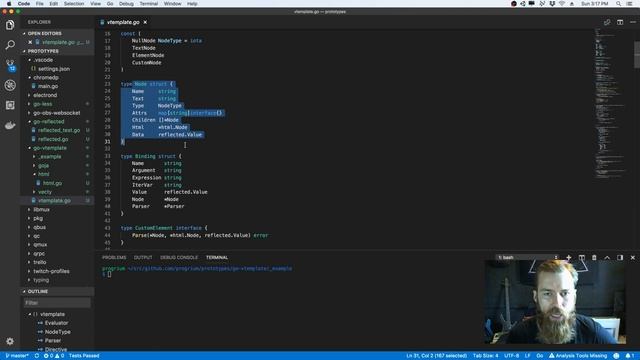This screenshot has height=360, width=640.
Task: Select the 1: bash terminal dropdown
Action: click(x=528, y=258)
